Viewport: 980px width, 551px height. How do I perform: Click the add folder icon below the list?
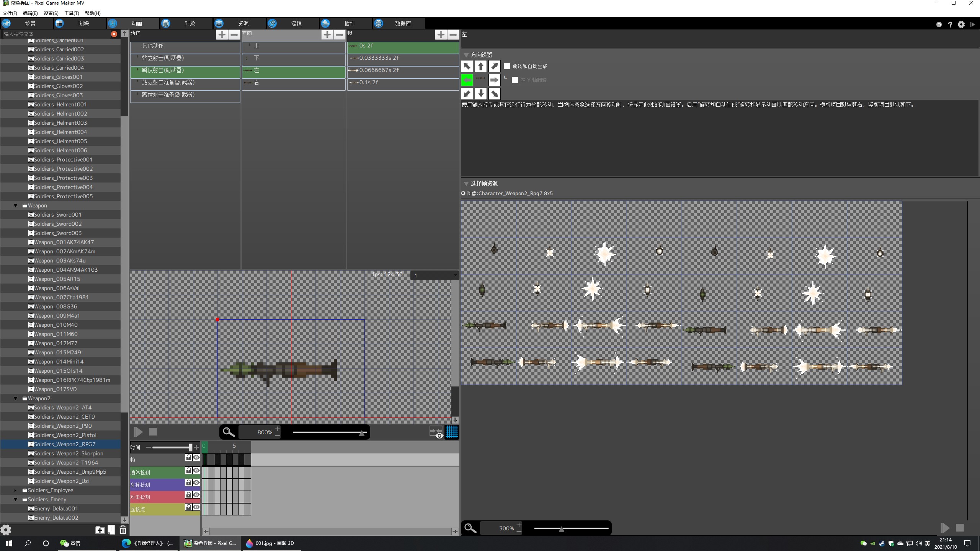point(100,530)
